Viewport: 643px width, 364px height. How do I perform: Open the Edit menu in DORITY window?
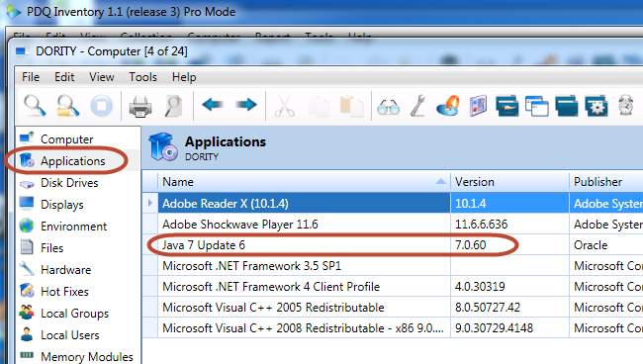tap(64, 77)
